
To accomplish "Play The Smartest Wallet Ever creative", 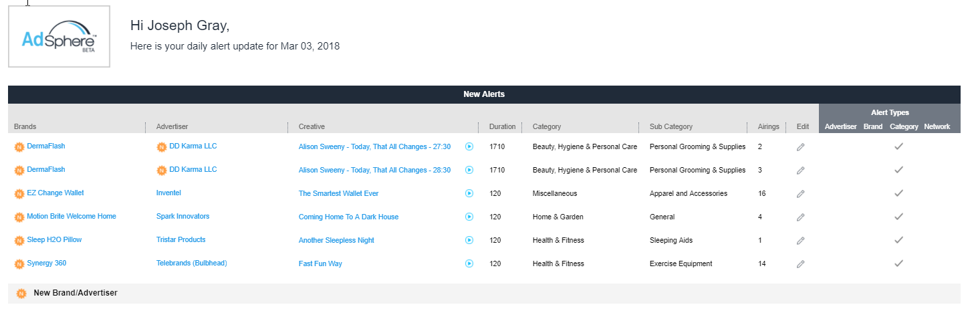I will (469, 193).
